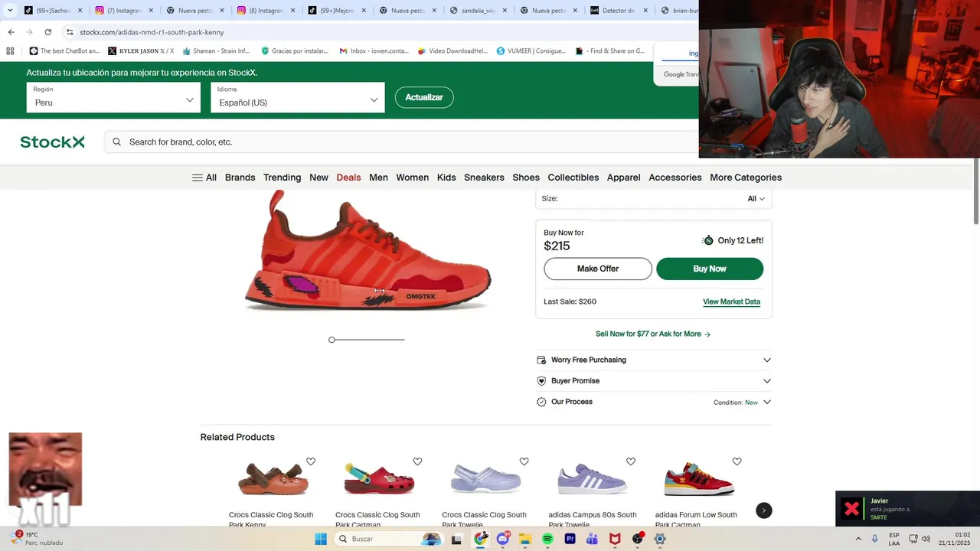Favorite the adidas Campus 80s South Park Towelie

pyautogui.click(x=630, y=461)
